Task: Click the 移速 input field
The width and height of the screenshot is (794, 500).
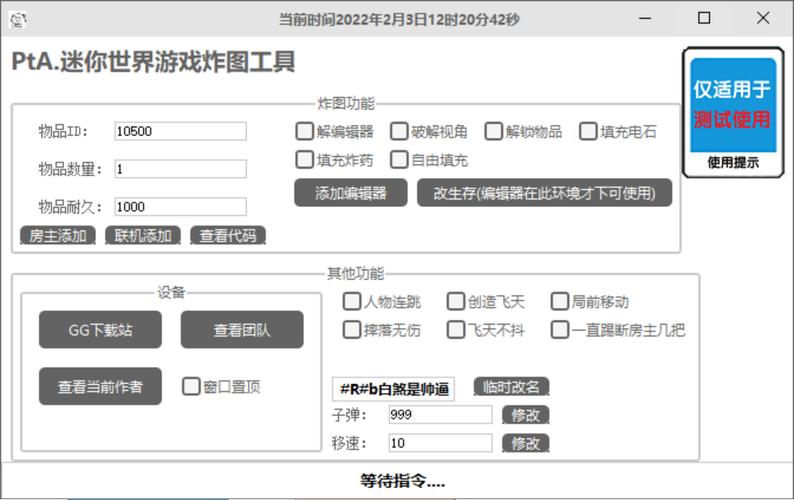Action: 440,443
